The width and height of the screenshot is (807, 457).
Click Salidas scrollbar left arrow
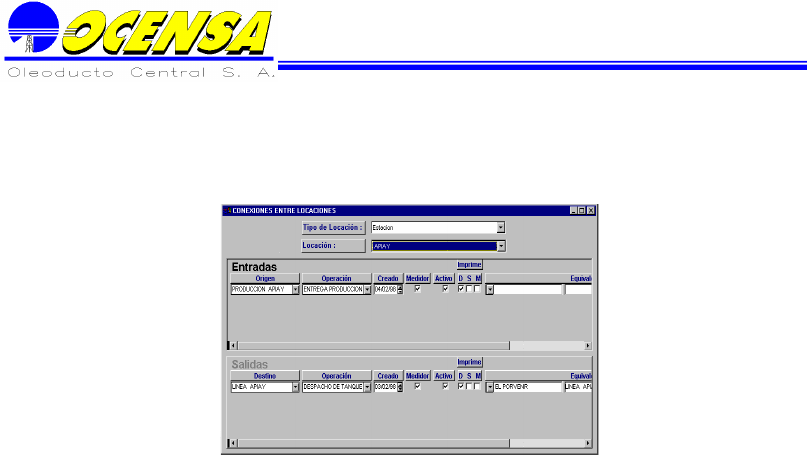233,443
